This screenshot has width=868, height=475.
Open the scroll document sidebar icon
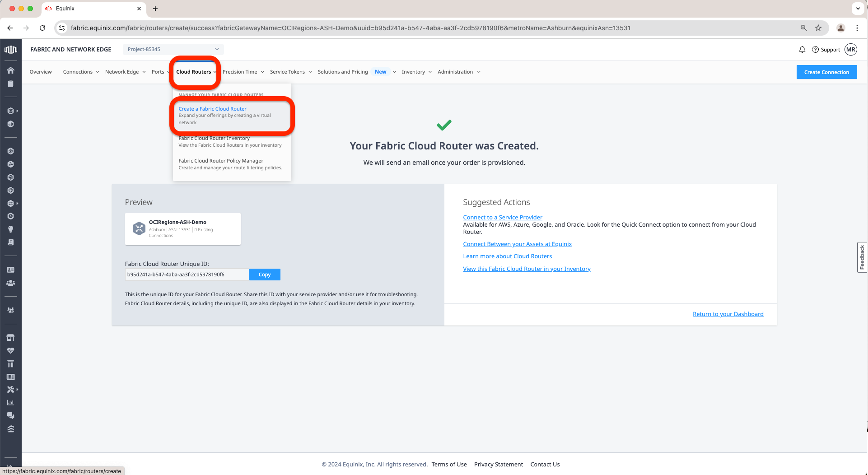pos(11,242)
